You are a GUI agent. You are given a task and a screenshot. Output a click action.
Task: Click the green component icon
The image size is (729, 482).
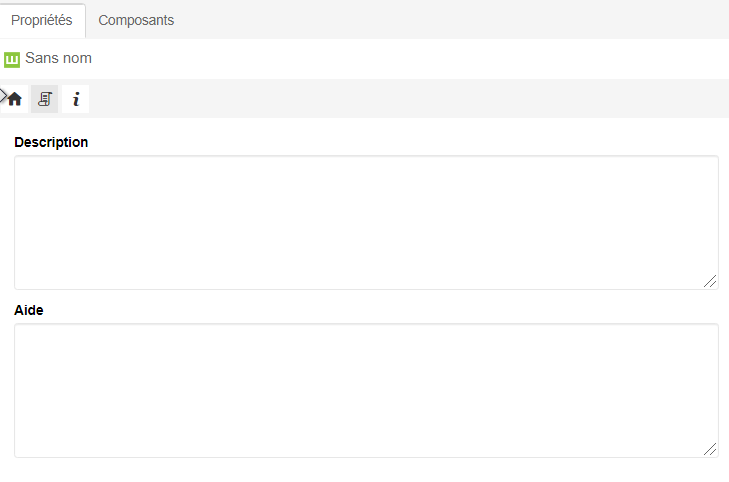pyautogui.click(x=12, y=60)
